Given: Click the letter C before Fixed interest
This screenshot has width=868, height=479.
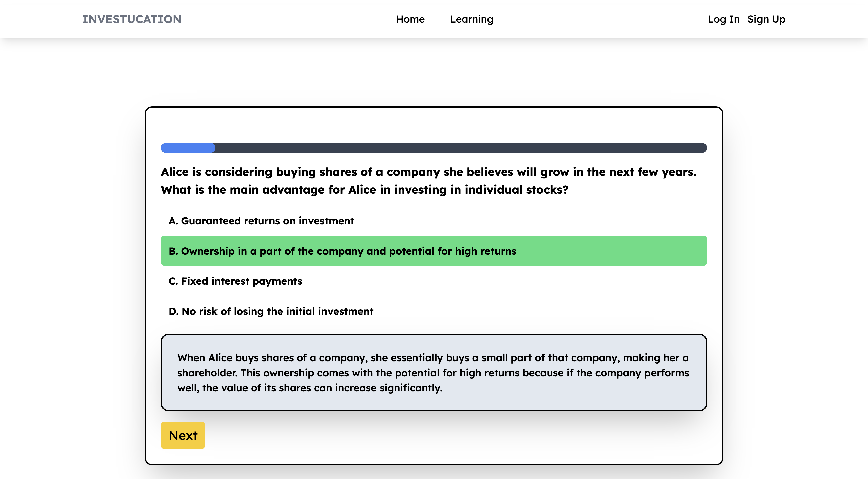Looking at the screenshot, I should tap(173, 281).
